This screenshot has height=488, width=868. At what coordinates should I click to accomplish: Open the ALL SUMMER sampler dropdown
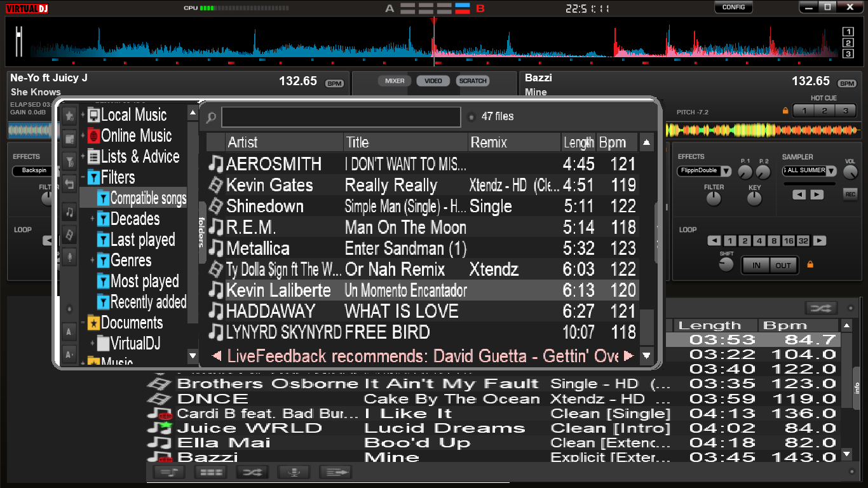(x=831, y=171)
